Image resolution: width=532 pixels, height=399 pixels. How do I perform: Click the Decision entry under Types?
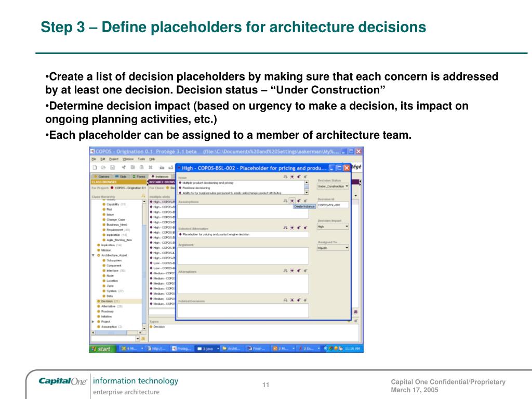click(157, 326)
